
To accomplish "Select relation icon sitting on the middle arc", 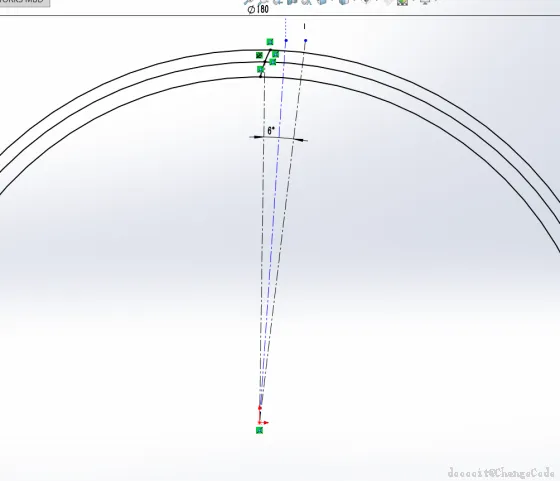I will click(273, 62).
